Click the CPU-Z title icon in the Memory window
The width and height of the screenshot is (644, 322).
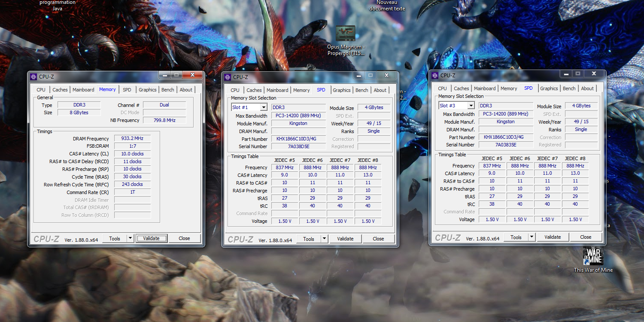tap(33, 77)
